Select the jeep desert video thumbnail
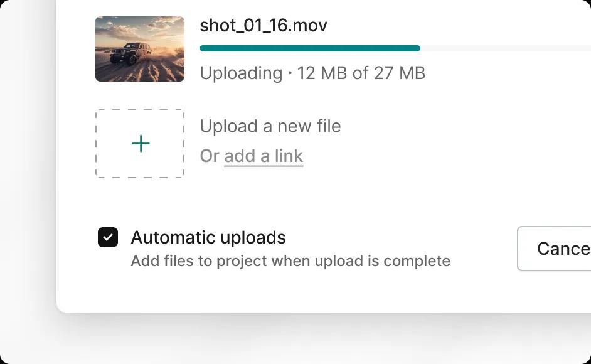Image resolution: width=591 pixels, height=364 pixels. (x=140, y=49)
